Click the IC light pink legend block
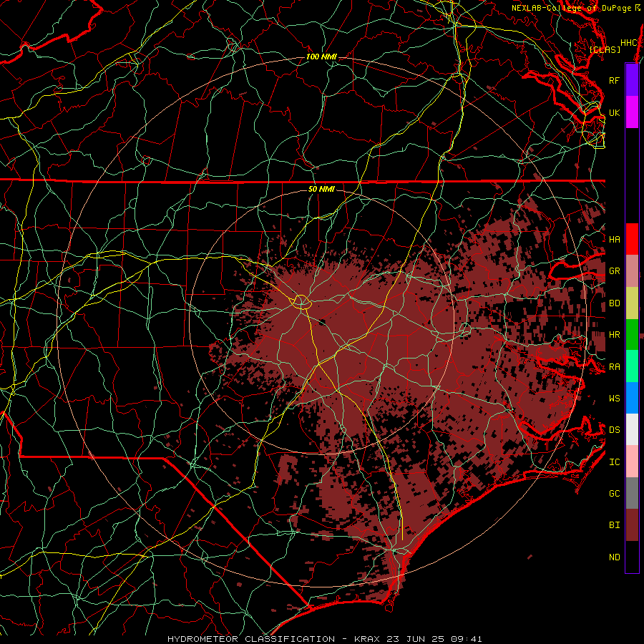Screen dimensions: 644x644 click(632, 462)
